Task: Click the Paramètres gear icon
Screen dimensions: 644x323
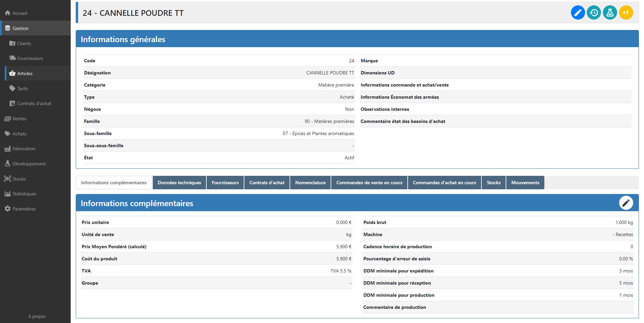Action: [x=7, y=208]
